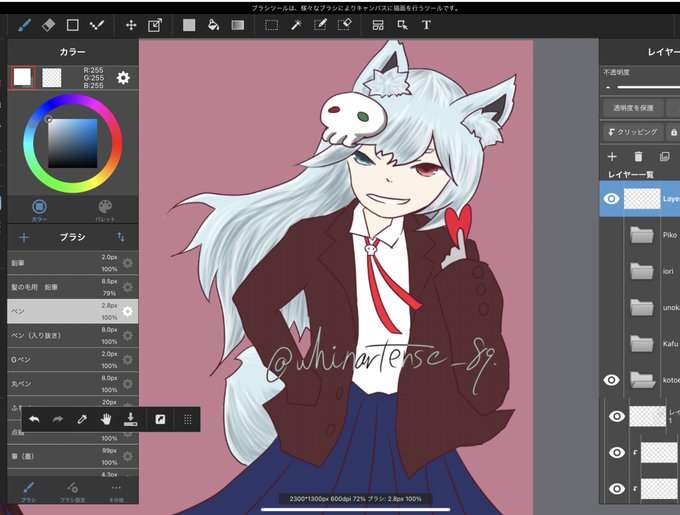Click the fullscreen toggle icon
This screenshot has height=515, width=680.
(x=160, y=419)
